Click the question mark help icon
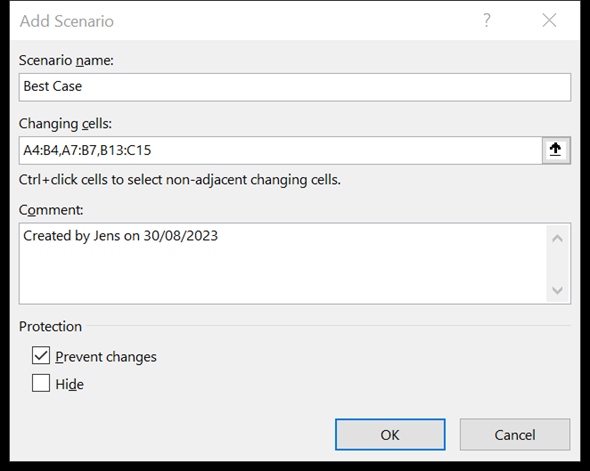This screenshot has width=590, height=471. click(x=487, y=20)
